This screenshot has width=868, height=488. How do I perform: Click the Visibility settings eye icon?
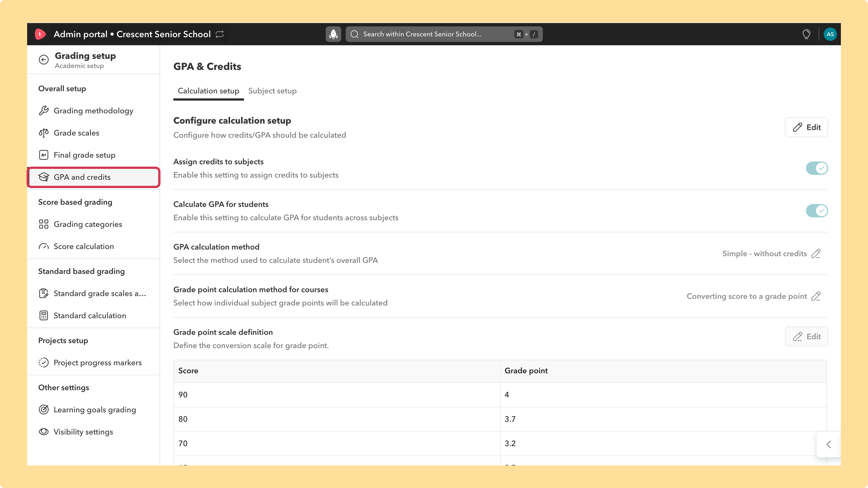[44, 432]
